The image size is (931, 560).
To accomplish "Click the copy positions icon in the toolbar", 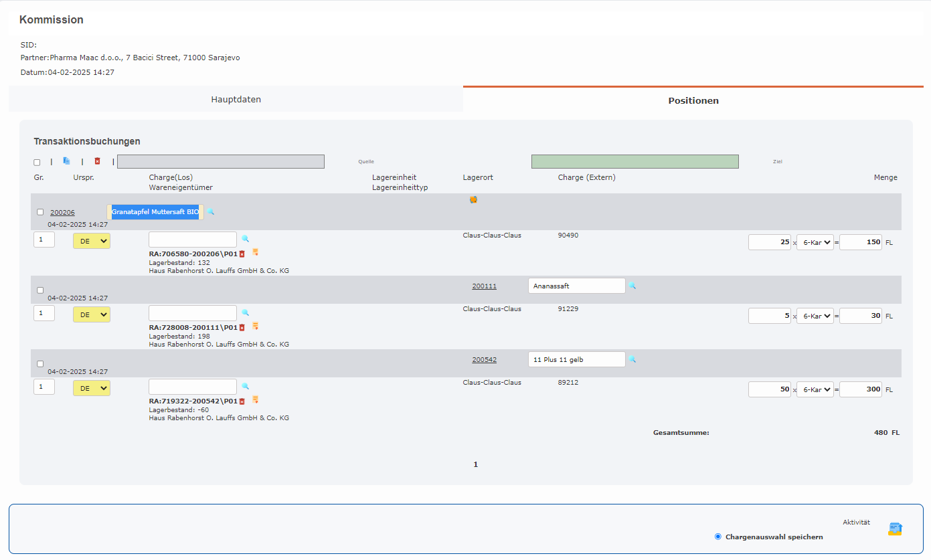I will [x=66, y=161].
